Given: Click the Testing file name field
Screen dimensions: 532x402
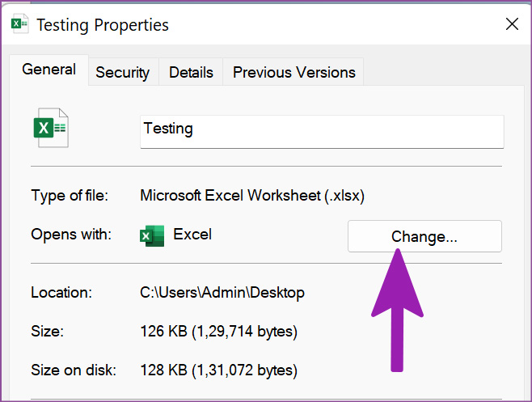Looking at the screenshot, I should pyautogui.click(x=322, y=131).
